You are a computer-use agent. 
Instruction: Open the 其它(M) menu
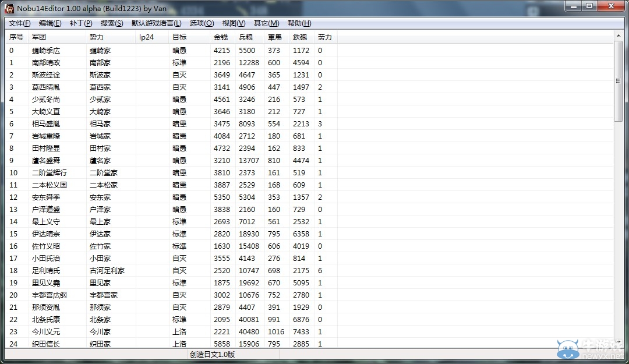[x=266, y=23]
